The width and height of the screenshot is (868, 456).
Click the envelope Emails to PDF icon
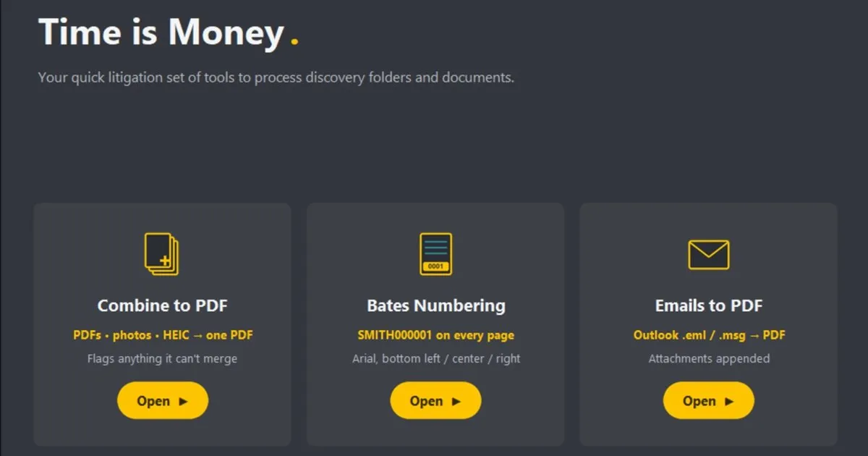709,255
